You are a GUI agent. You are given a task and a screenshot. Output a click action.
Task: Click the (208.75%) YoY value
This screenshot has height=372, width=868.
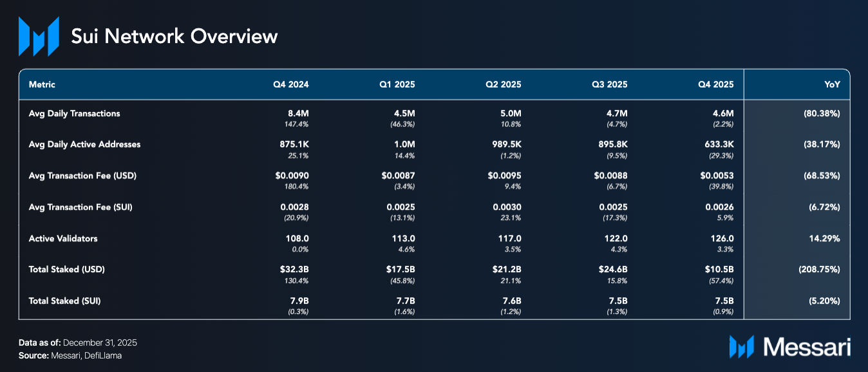[819, 270]
